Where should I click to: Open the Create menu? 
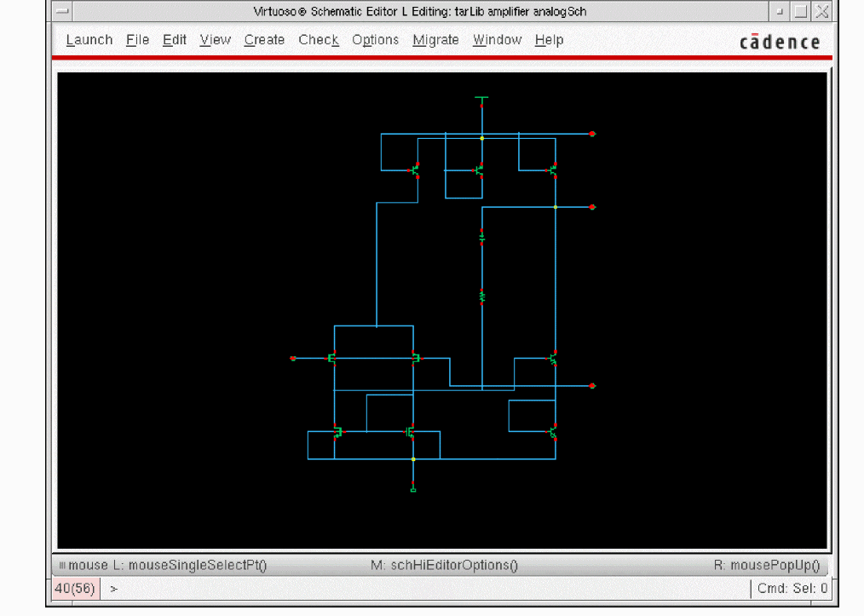pos(264,40)
